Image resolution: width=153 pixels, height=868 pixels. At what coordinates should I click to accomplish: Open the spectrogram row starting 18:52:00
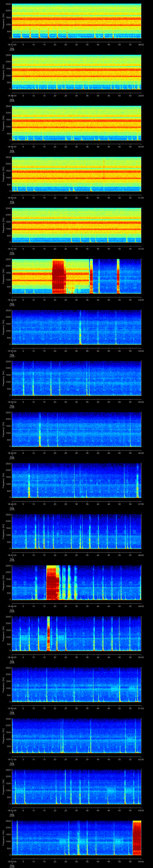76,787
